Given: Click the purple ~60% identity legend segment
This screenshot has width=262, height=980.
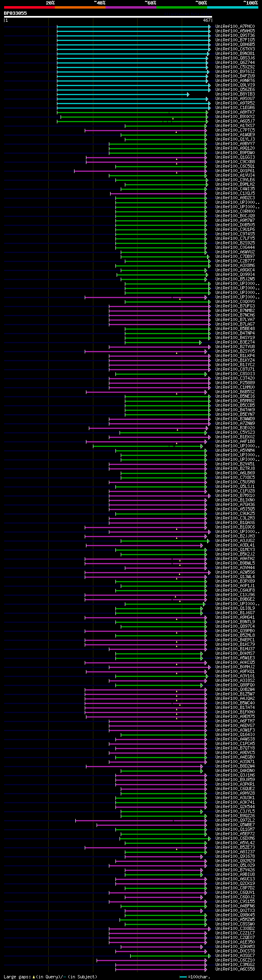Looking at the screenshot, I should pyautogui.click(x=131, y=7).
